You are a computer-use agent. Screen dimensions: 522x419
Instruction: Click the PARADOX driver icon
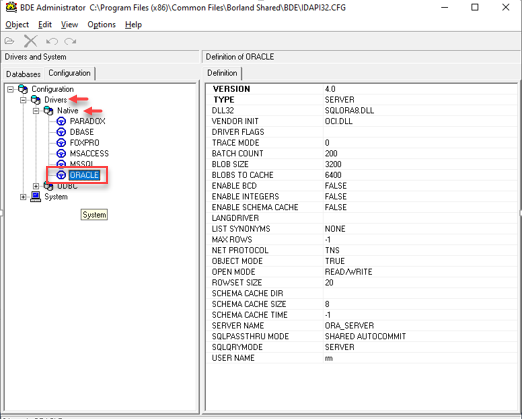coord(61,121)
